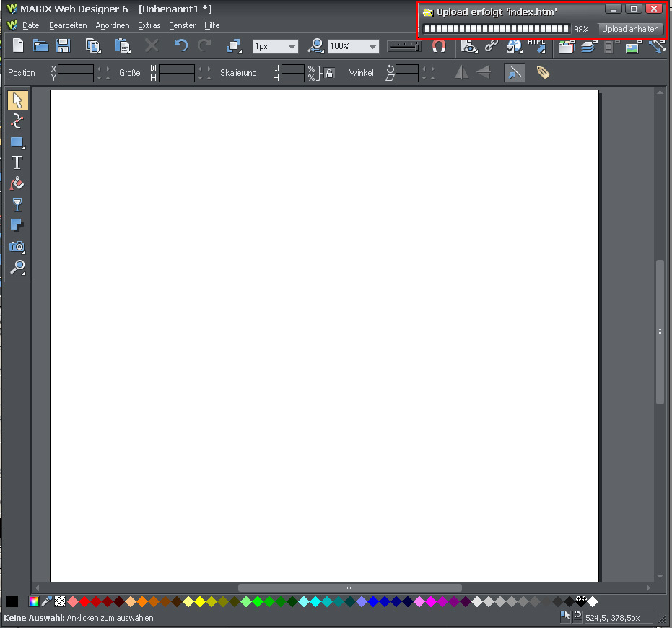
Task: Open a file with the folder icon
Action: pyautogui.click(x=40, y=45)
